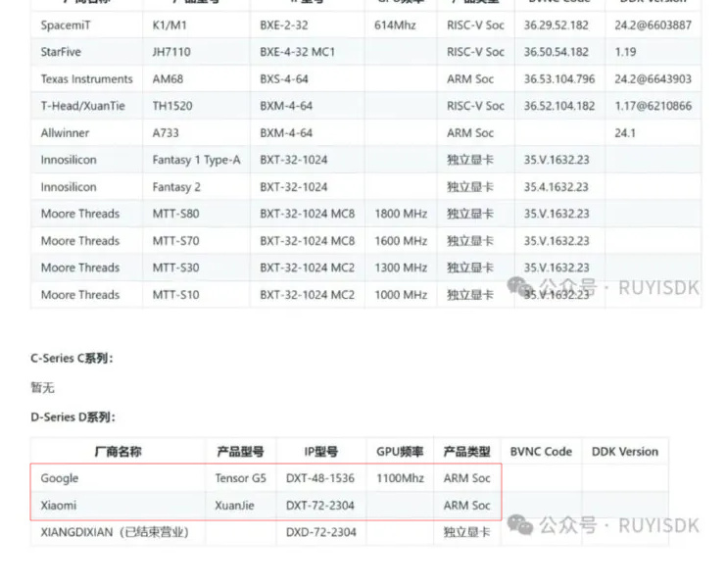Viewport: 727px width, 588px height.
Task: Click the MTT-S30 product cell
Action: 175,269
